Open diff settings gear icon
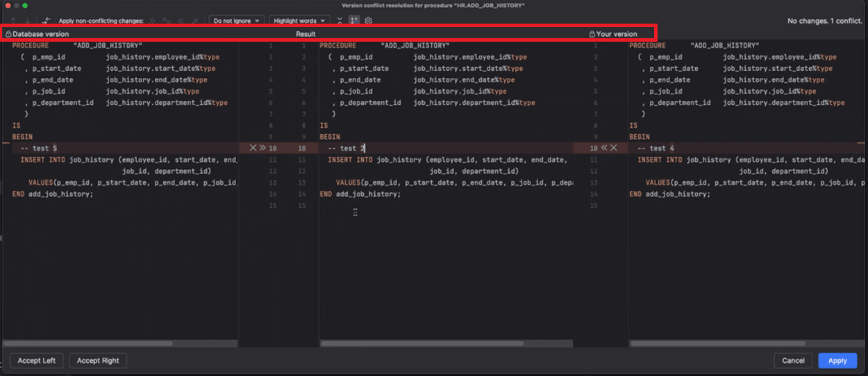 pos(368,21)
